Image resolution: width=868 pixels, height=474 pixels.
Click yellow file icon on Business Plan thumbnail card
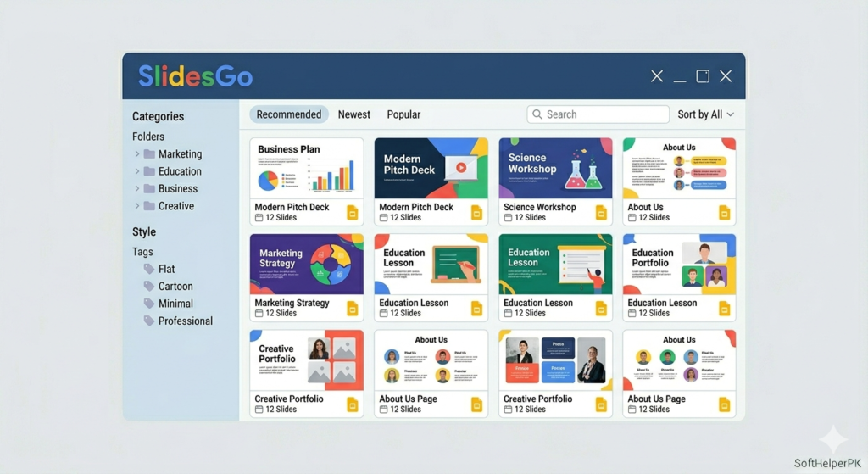(x=352, y=212)
